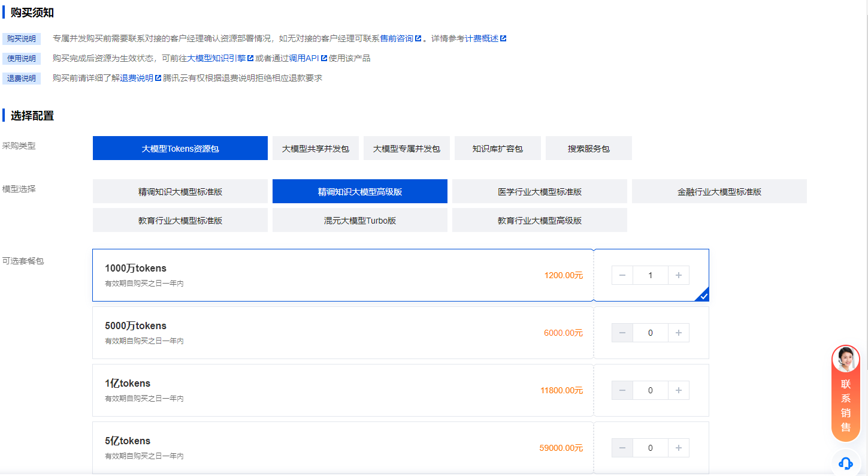Open the headset customer service icon
This screenshot has height=476, width=868.
(846, 463)
